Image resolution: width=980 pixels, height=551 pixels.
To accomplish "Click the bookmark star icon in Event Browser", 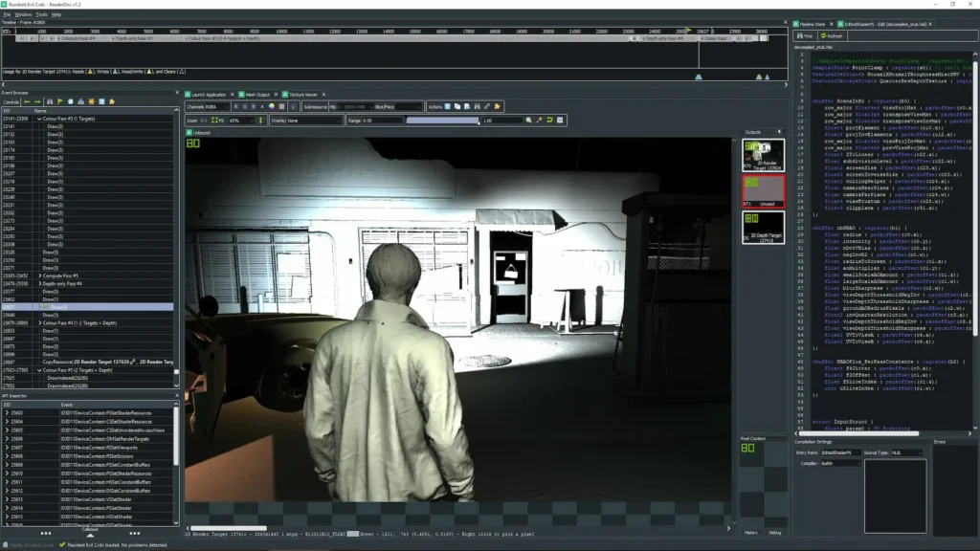I will pyautogui.click(x=112, y=101).
